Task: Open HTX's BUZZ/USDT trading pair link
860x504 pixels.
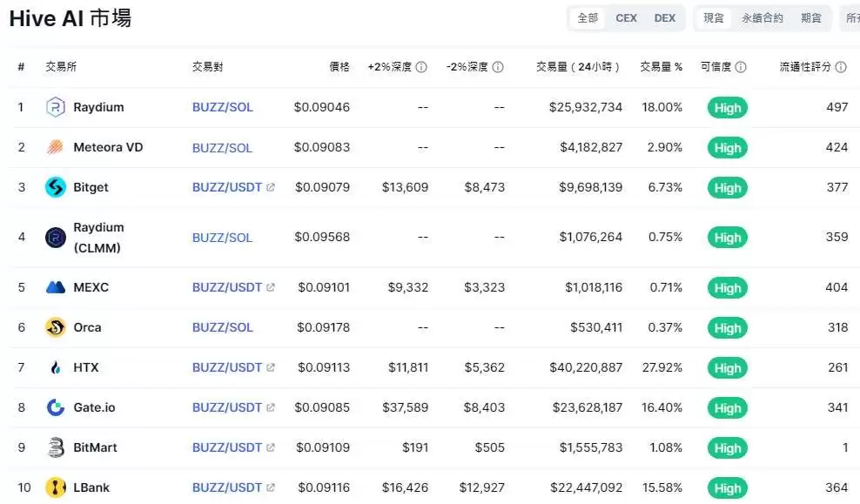Action: [x=226, y=367]
